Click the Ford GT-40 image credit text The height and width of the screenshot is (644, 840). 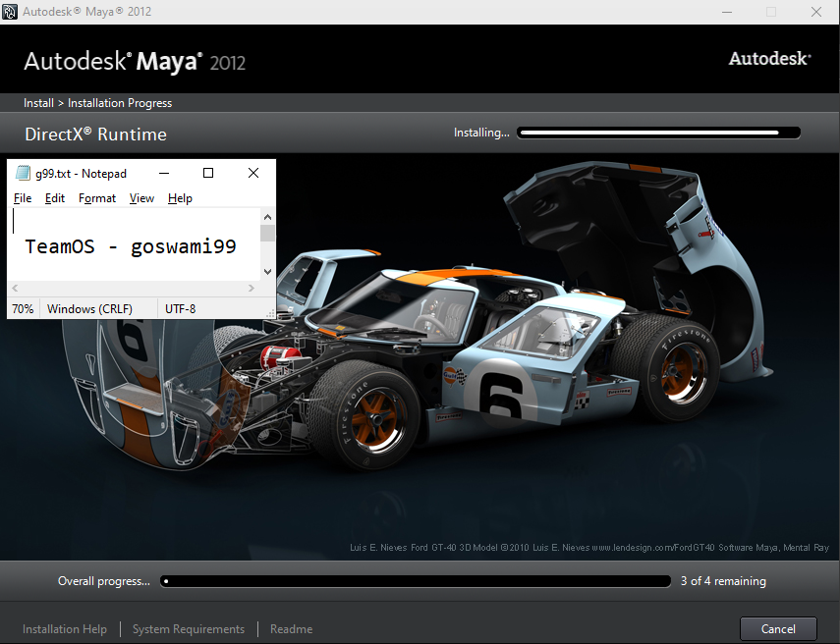click(589, 547)
